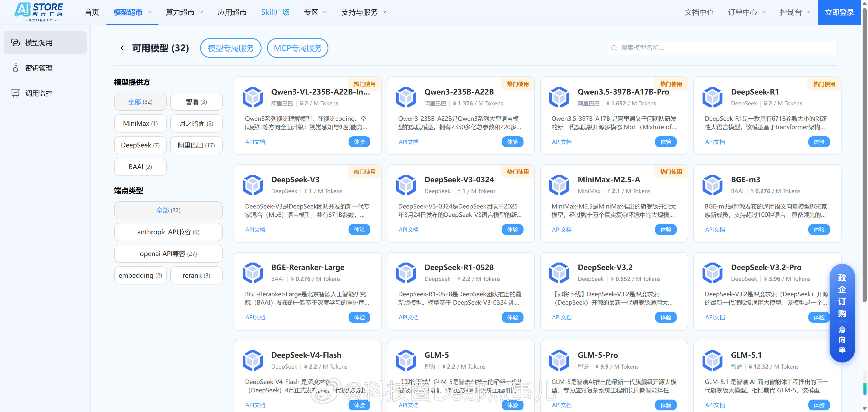Select the 全部 (32) provider filter
Viewport: 868px width, 412px height.
140,102
